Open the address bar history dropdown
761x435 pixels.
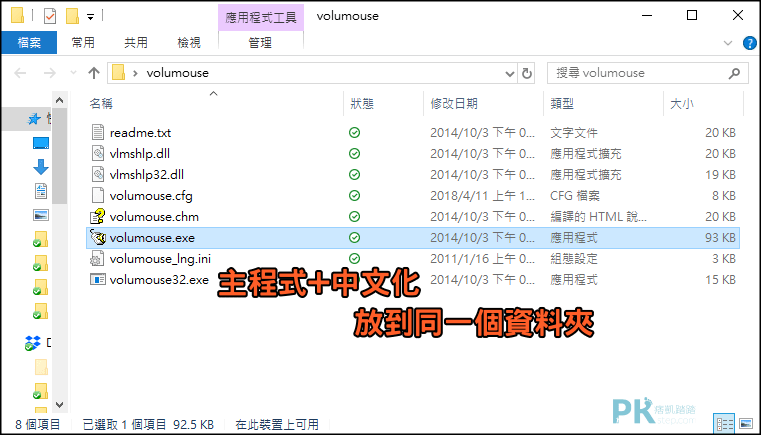[510, 74]
